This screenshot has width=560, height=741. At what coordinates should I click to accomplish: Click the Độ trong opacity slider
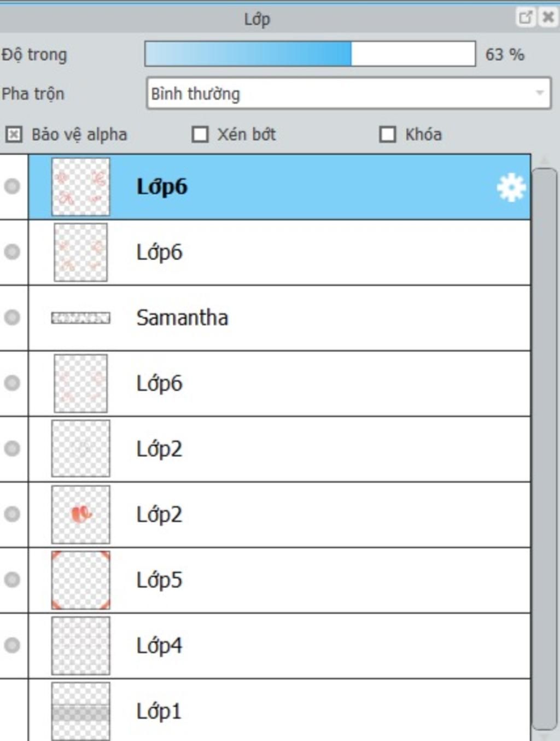(x=310, y=54)
